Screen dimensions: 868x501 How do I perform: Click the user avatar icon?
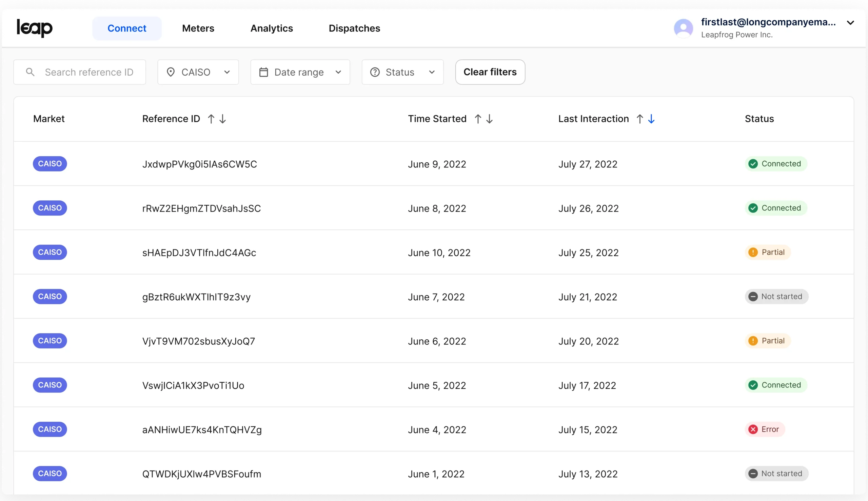click(683, 28)
